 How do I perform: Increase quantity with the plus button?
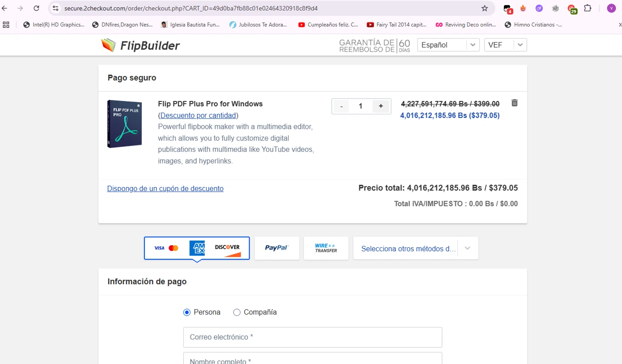381,106
